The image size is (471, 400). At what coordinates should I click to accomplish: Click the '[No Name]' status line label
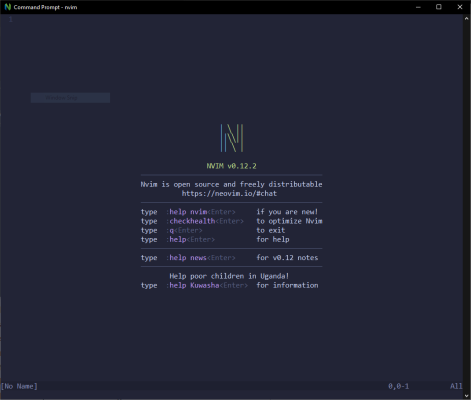point(19,386)
